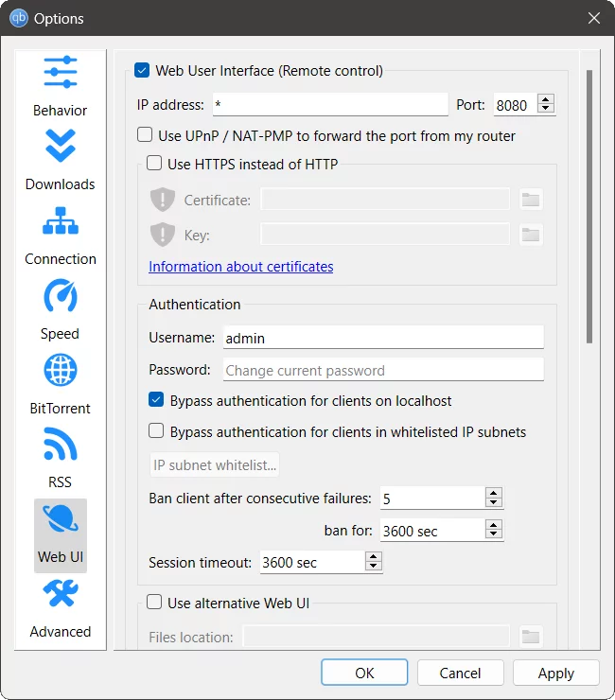
Task: Click the Apply button
Action: 556,673
